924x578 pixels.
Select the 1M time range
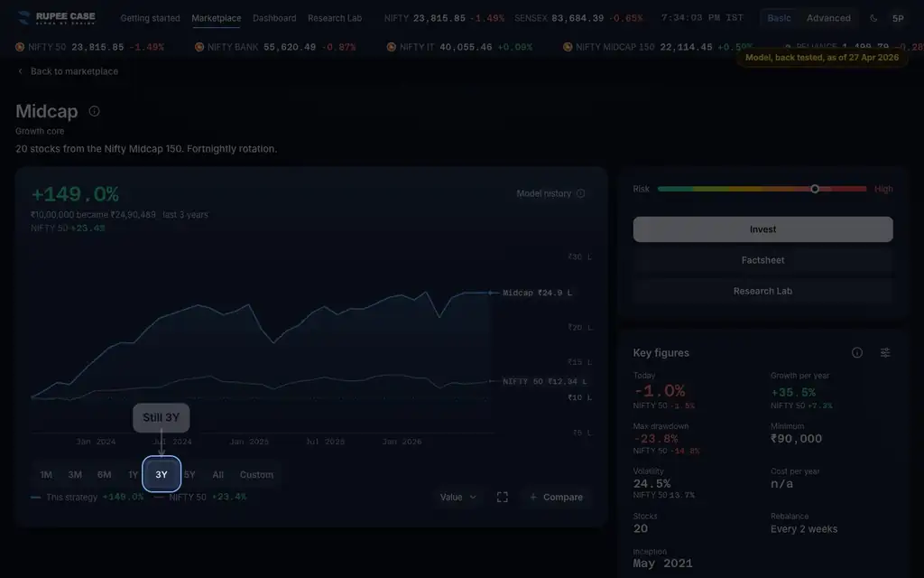46,475
